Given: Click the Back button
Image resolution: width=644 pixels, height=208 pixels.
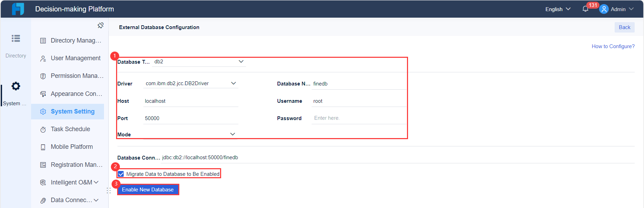Looking at the screenshot, I should (x=624, y=27).
